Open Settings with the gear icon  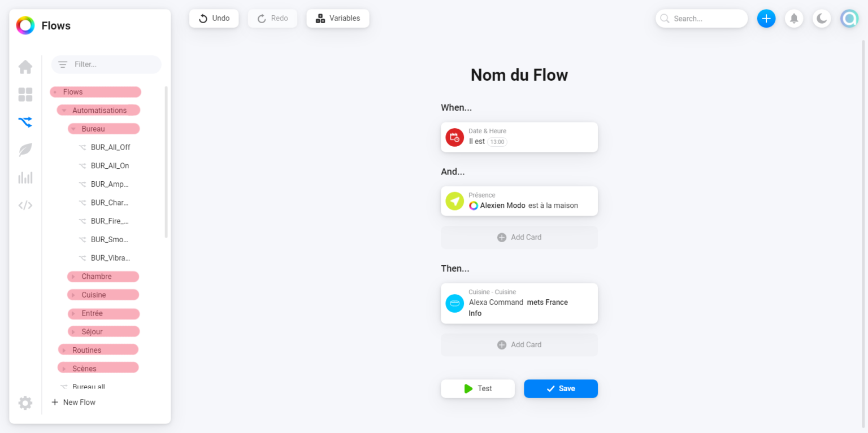pos(25,403)
